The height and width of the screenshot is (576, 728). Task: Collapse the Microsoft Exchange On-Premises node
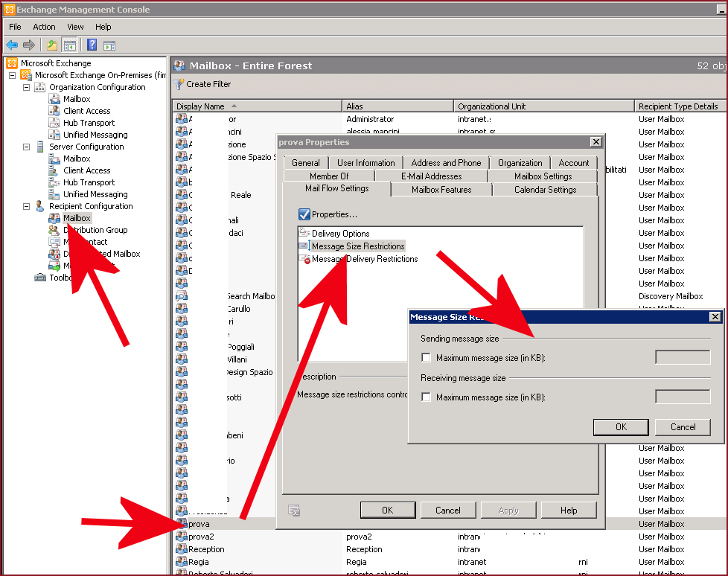pyautogui.click(x=13, y=75)
